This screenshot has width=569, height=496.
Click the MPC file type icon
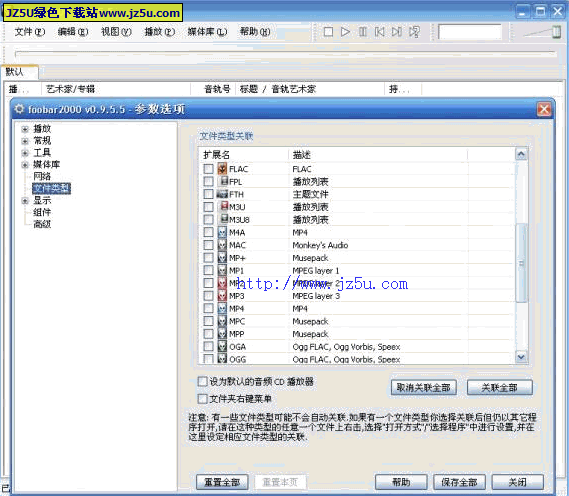click(x=222, y=321)
